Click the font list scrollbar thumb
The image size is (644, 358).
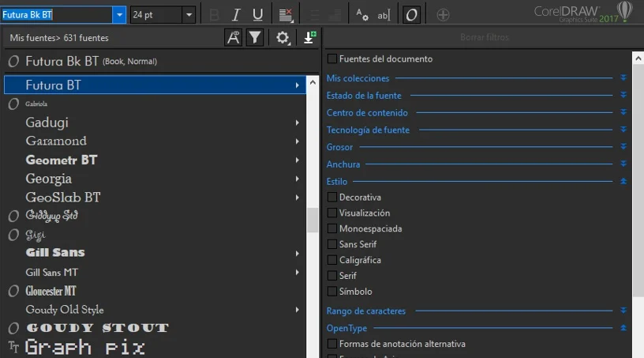313,220
